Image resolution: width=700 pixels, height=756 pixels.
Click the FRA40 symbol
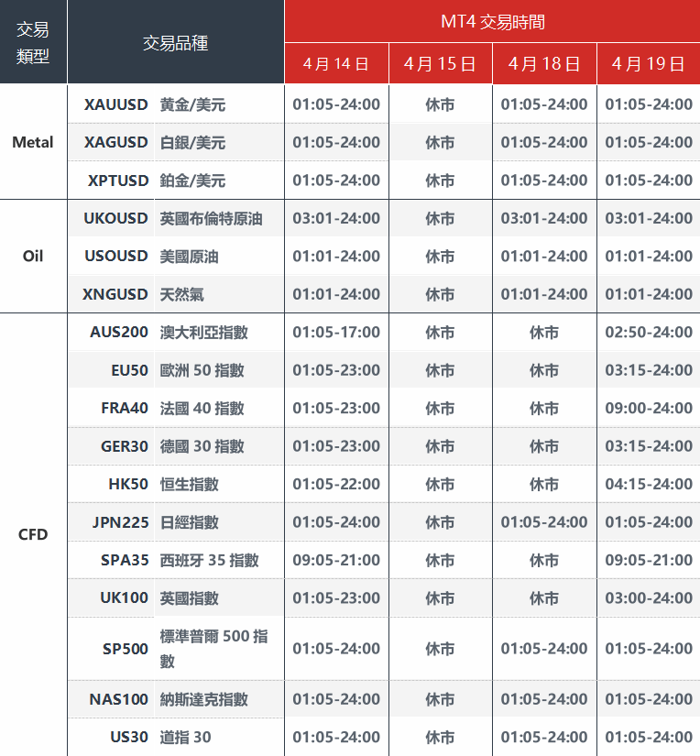click(x=125, y=408)
